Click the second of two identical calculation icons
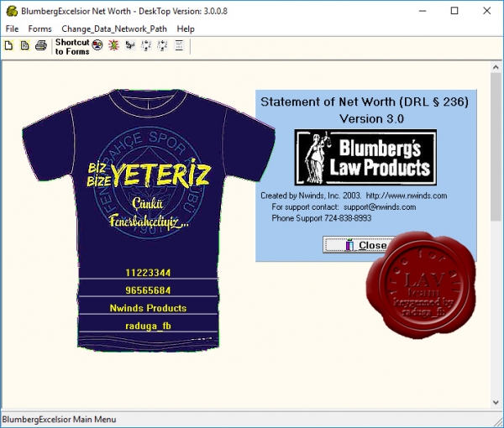 163,45
